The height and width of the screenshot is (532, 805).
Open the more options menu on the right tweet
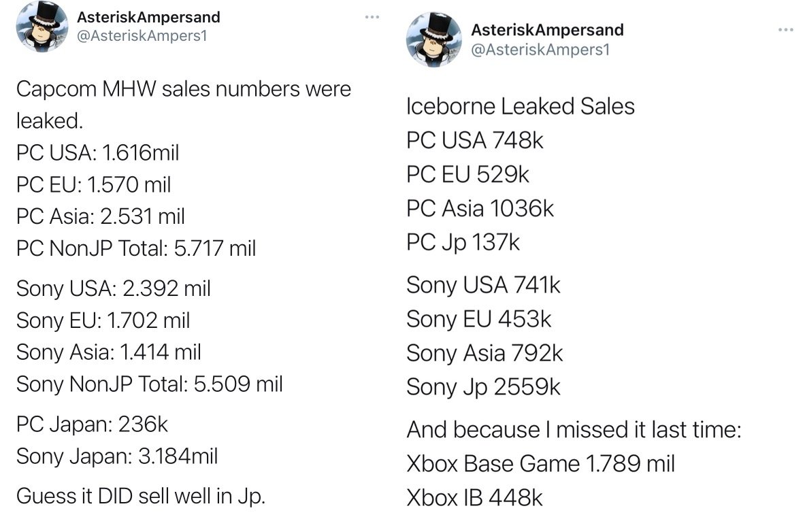pos(785,31)
